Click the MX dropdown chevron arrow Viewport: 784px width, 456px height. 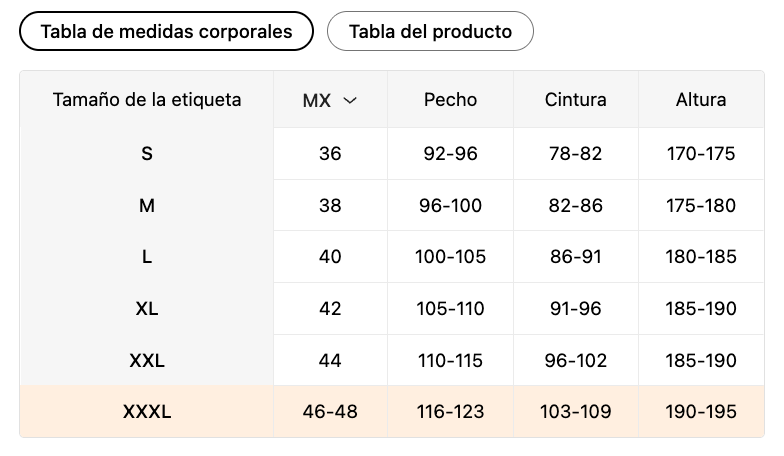point(350,100)
